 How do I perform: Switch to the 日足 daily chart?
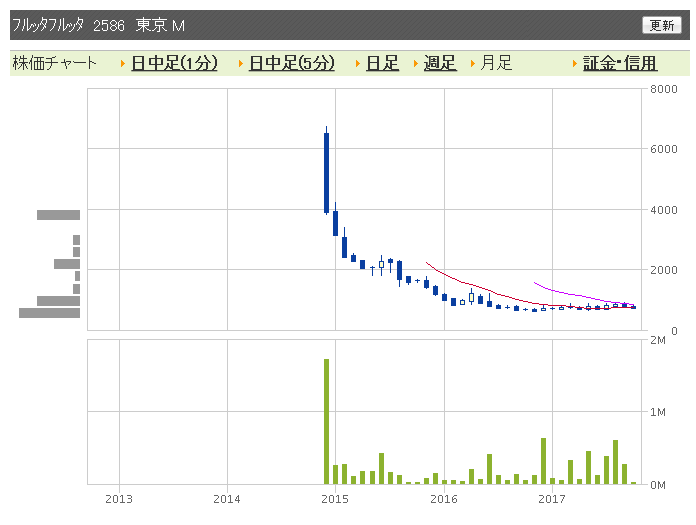point(382,63)
